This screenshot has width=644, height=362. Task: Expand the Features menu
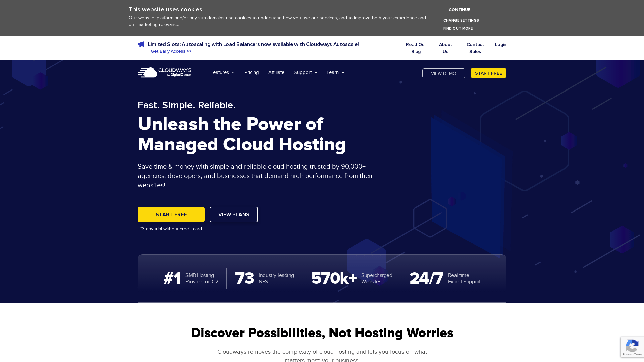[220, 72]
